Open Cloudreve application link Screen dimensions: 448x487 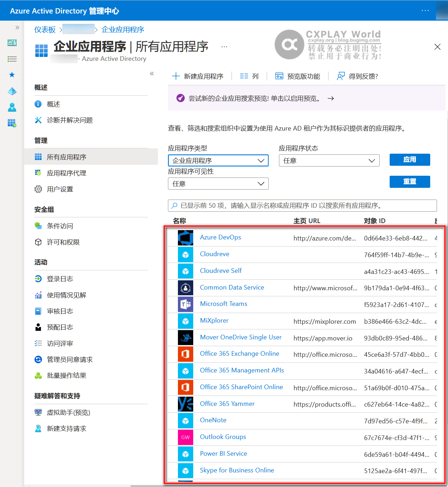point(215,254)
